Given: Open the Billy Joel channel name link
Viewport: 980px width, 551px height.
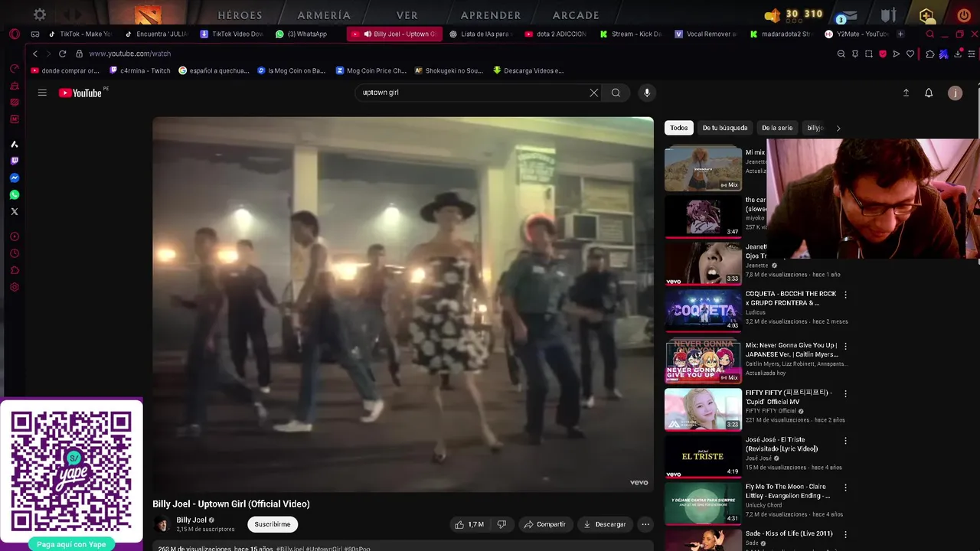Looking at the screenshot, I should coord(191,520).
